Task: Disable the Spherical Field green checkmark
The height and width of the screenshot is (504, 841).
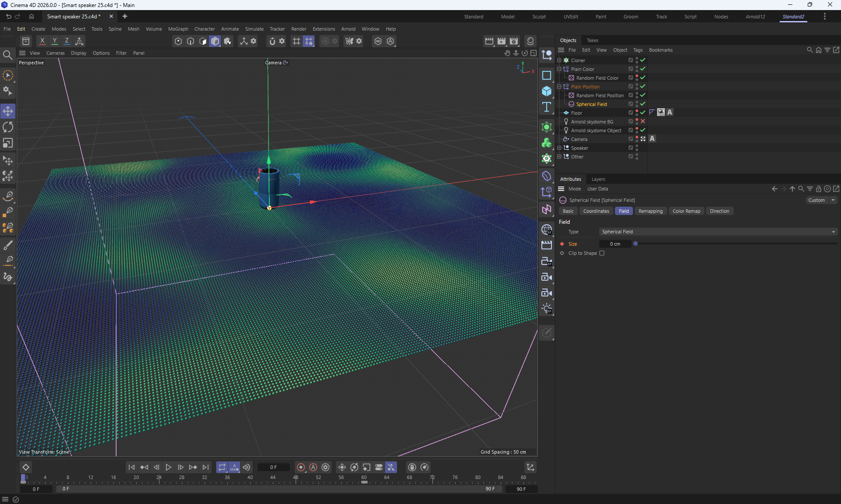Action: [643, 104]
